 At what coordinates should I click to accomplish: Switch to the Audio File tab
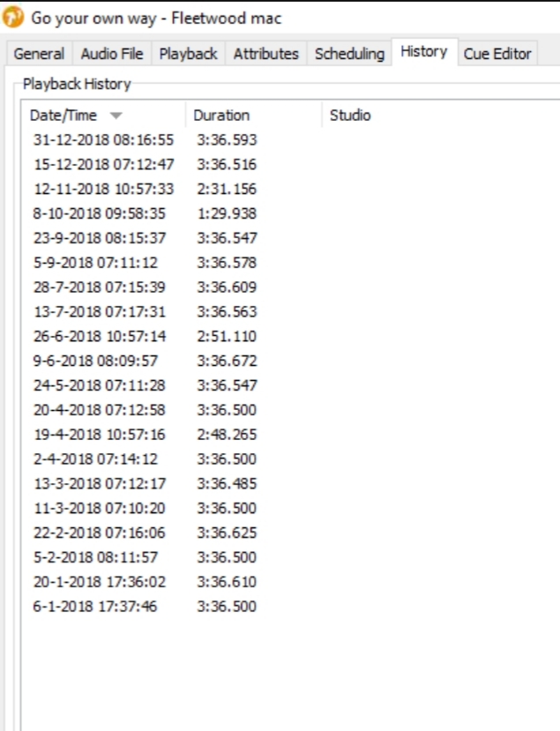pyautogui.click(x=111, y=54)
